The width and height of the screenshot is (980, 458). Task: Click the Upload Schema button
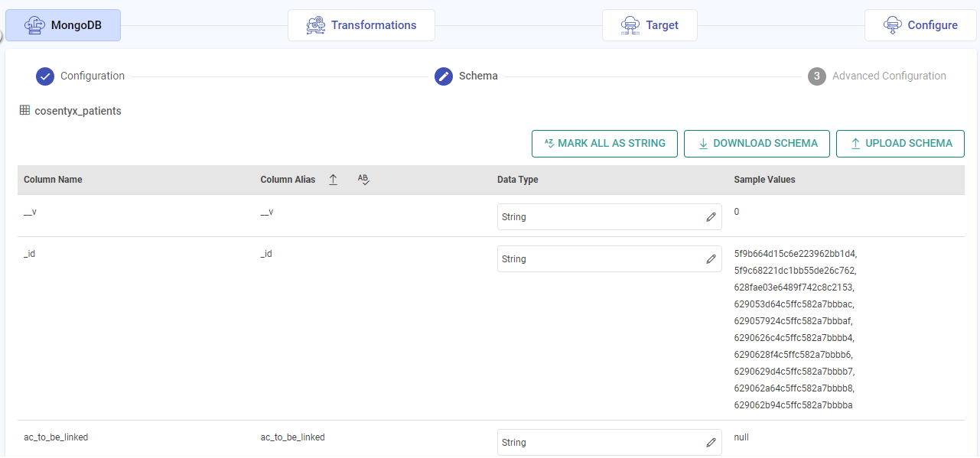click(x=900, y=144)
